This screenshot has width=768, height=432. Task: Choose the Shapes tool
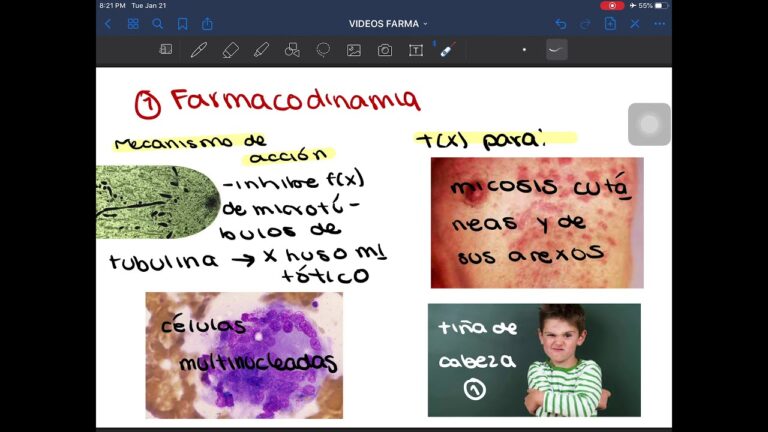pyautogui.click(x=292, y=50)
